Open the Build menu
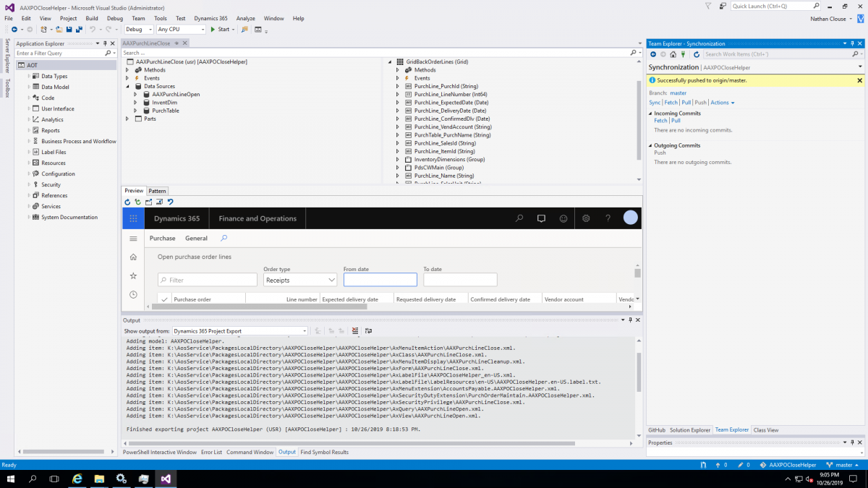 [92, 18]
